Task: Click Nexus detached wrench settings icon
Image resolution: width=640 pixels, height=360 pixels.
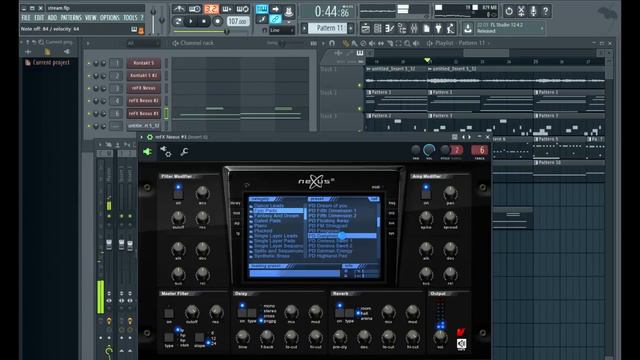Action: click(184, 152)
